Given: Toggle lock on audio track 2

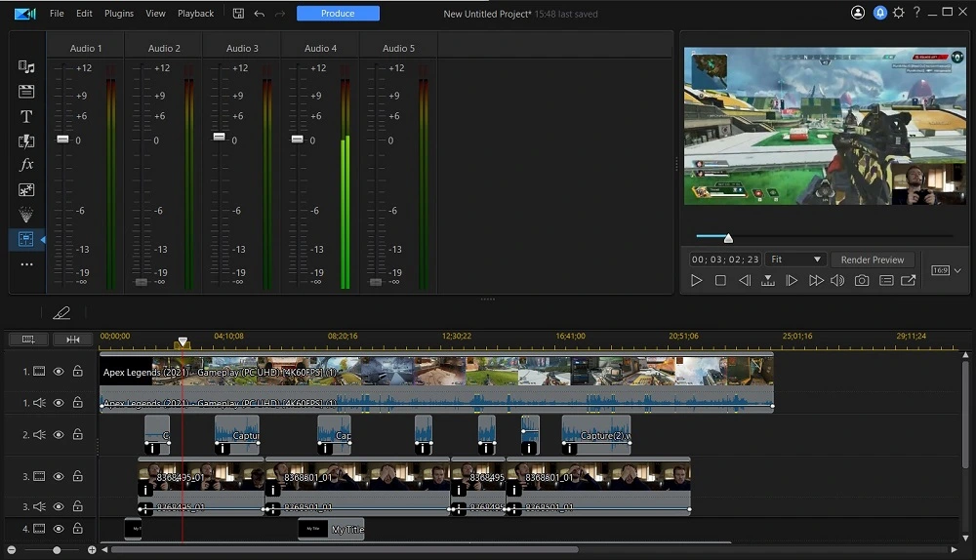Looking at the screenshot, I should click(x=77, y=435).
